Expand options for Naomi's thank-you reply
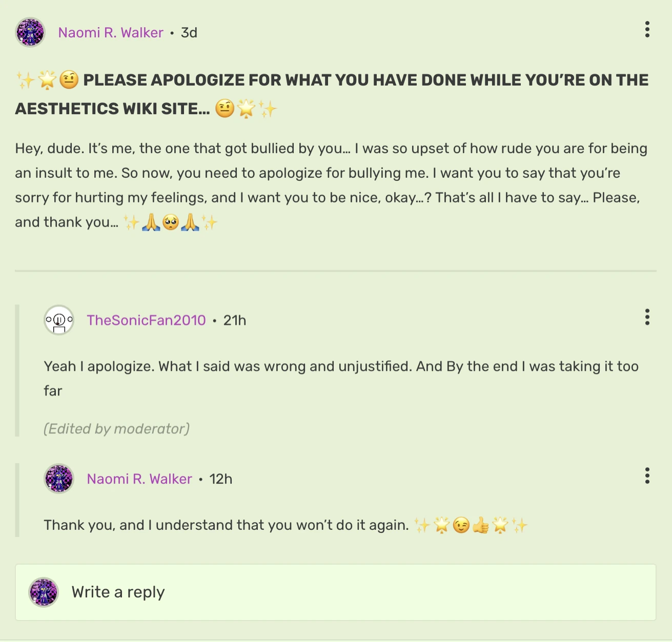Viewport: 672px width, 642px height. coord(648,477)
